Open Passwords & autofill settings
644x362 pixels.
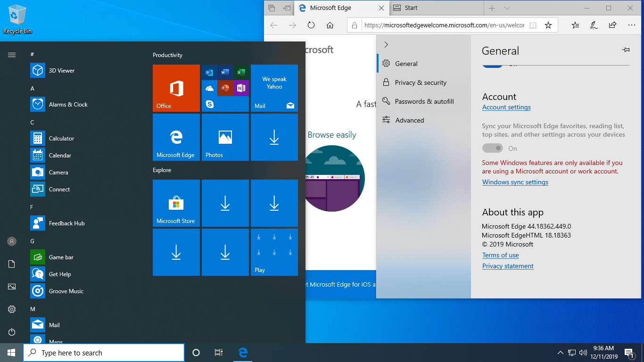[424, 101]
